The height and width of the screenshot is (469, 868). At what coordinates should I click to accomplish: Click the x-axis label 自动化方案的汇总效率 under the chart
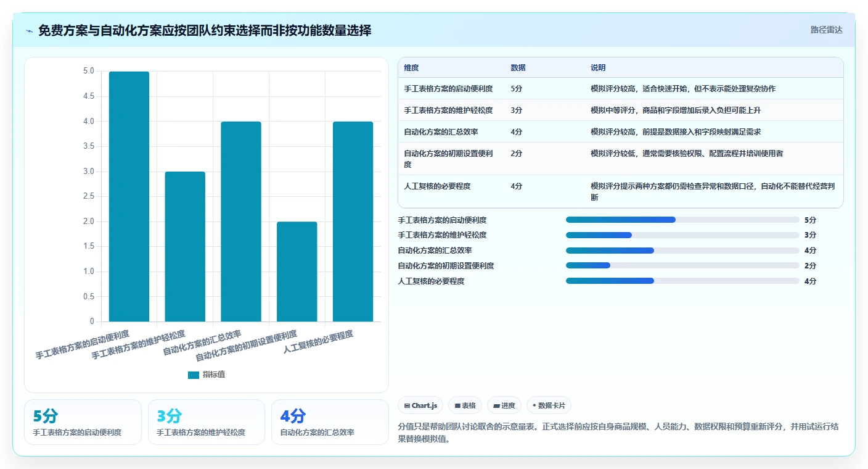tap(202, 343)
